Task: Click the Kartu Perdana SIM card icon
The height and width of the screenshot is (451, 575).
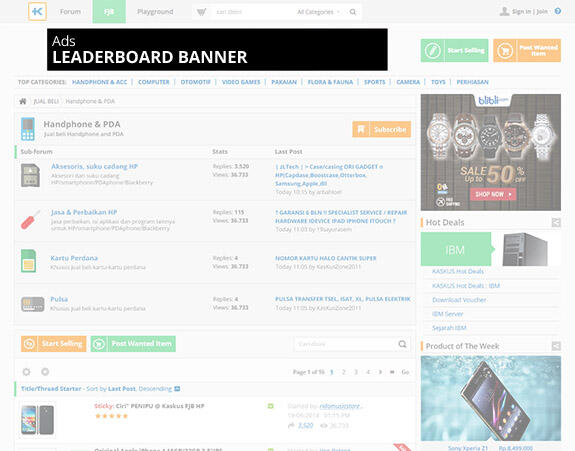Action: coord(29,261)
